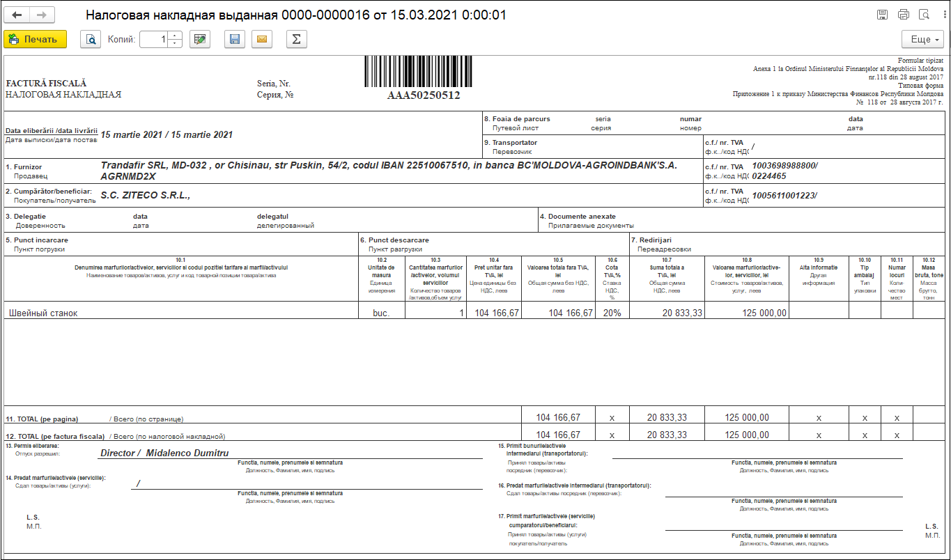The height and width of the screenshot is (560, 951).
Task: Select the S.C. ZITECO S.R.L. buyer cell
Action: (x=145, y=196)
